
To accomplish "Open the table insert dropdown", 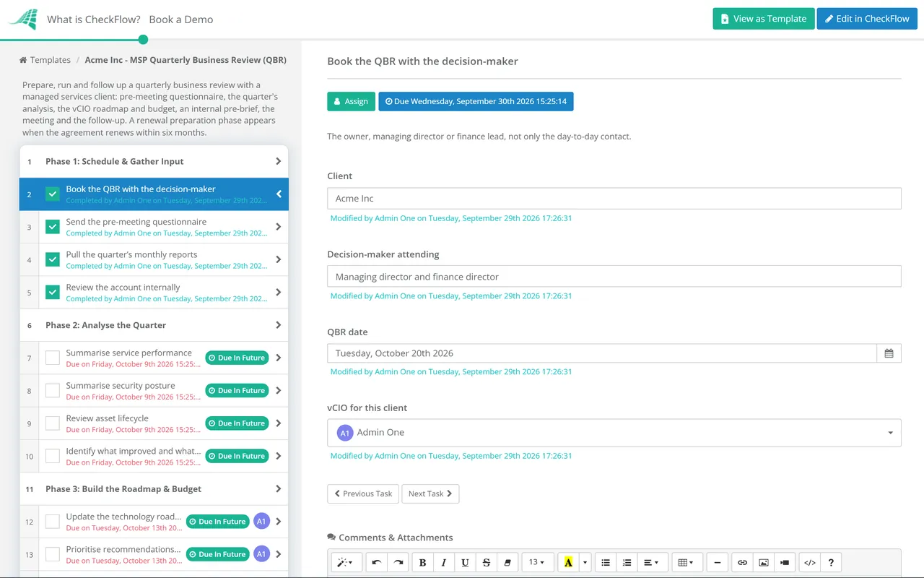I will point(686,562).
